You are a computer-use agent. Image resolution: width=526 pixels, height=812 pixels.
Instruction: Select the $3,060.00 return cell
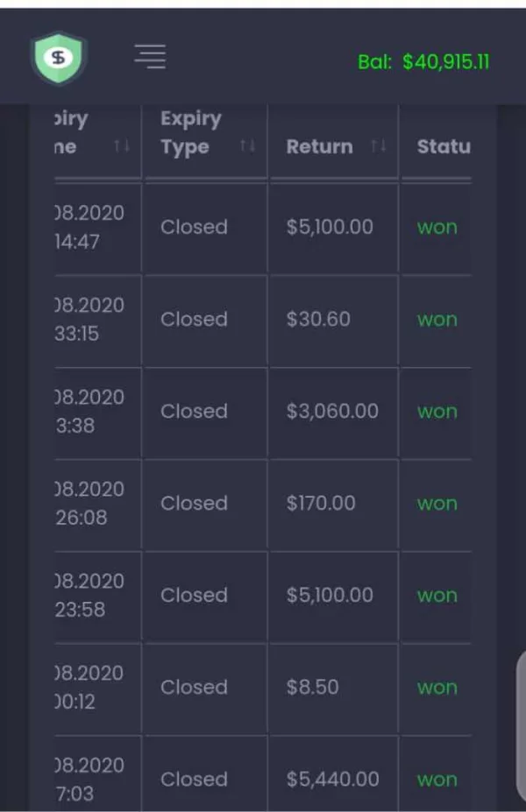pos(332,412)
